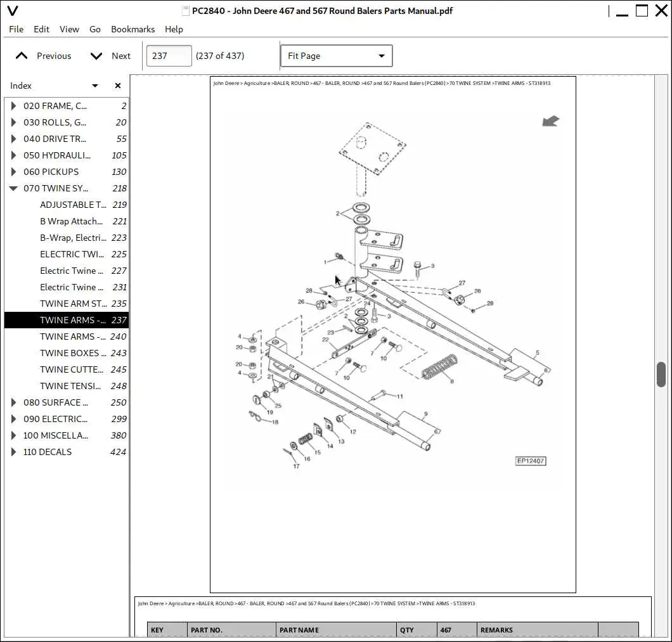Click the app logo icon in title bar
Image resolution: width=672 pixels, height=642 pixels.
click(x=13, y=11)
